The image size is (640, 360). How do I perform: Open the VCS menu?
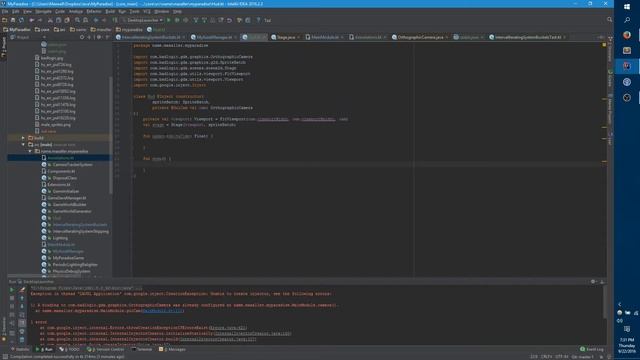[147, 11]
